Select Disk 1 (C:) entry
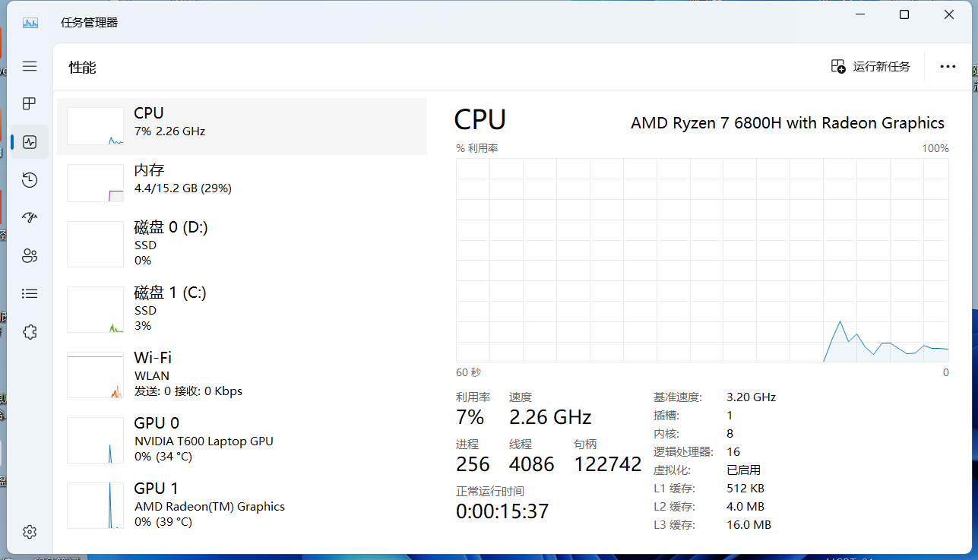This screenshot has height=560, width=978. (242, 309)
